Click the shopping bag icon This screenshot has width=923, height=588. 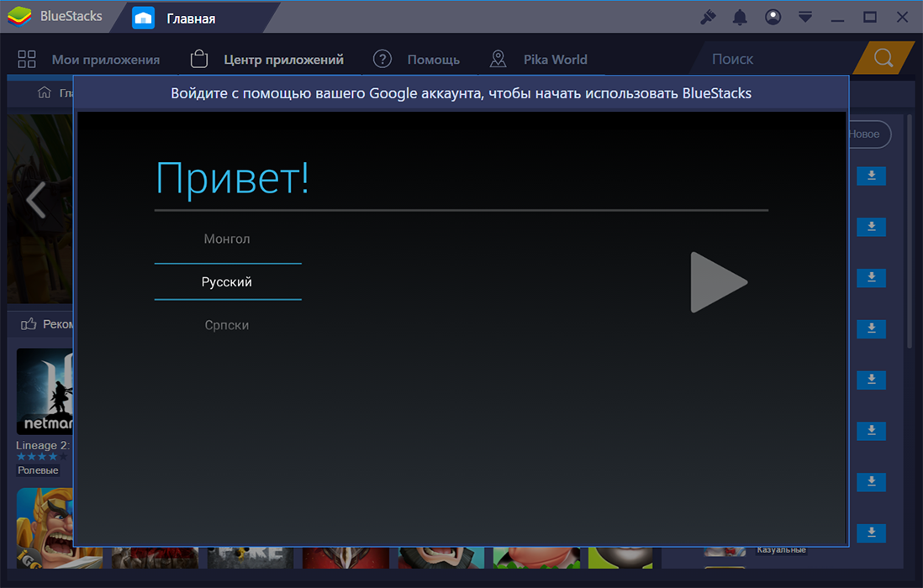pyautogui.click(x=199, y=59)
